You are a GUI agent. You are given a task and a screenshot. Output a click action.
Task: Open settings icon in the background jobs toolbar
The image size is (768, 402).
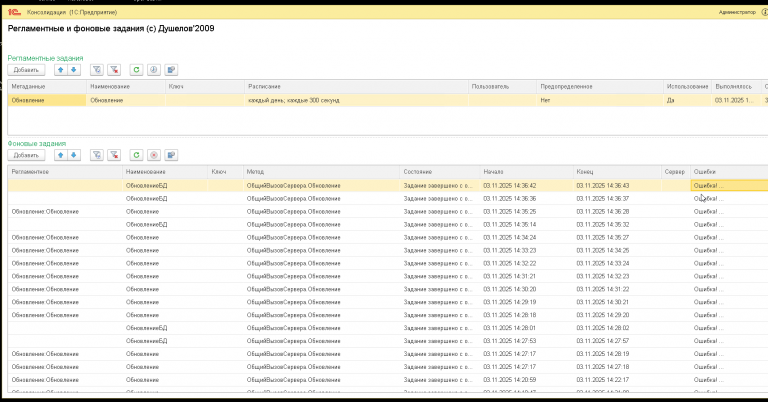[171, 155]
